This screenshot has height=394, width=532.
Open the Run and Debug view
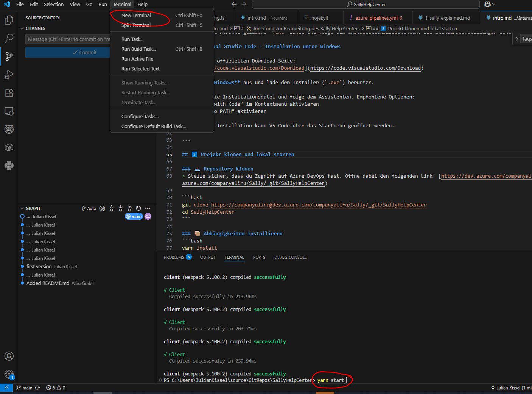(9, 75)
